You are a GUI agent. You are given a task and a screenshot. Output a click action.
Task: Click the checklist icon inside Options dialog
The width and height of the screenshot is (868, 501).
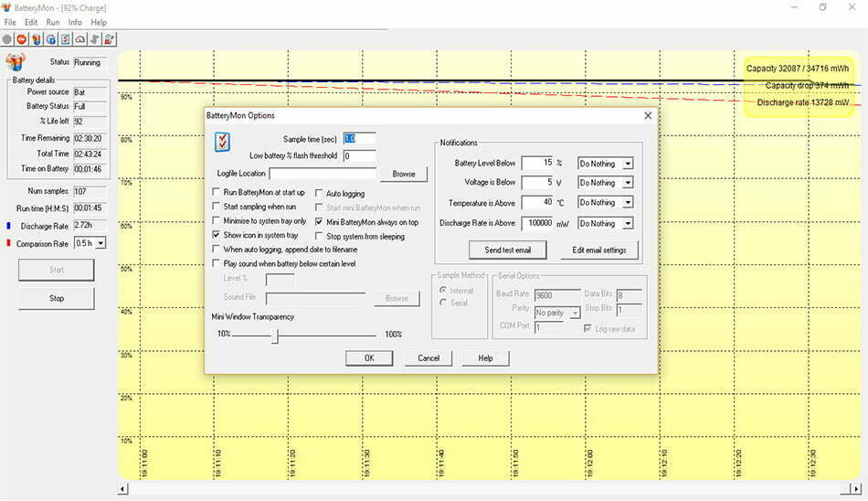click(x=222, y=142)
